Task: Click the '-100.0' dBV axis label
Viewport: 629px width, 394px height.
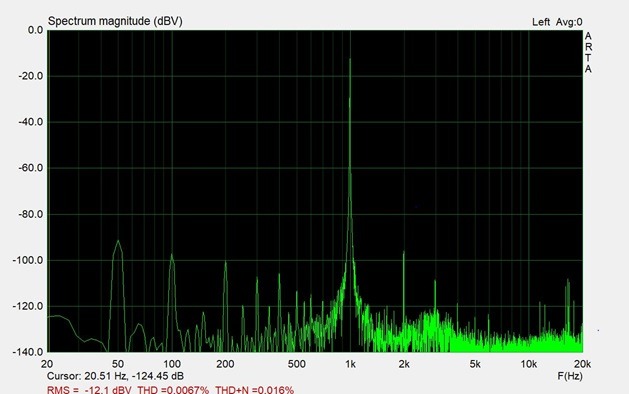Action: [x=28, y=260]
